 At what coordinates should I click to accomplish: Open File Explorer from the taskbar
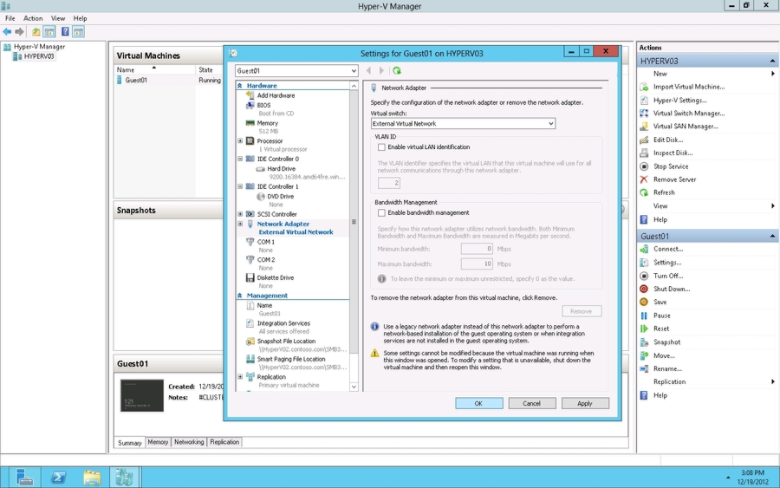tap(92, 478)
